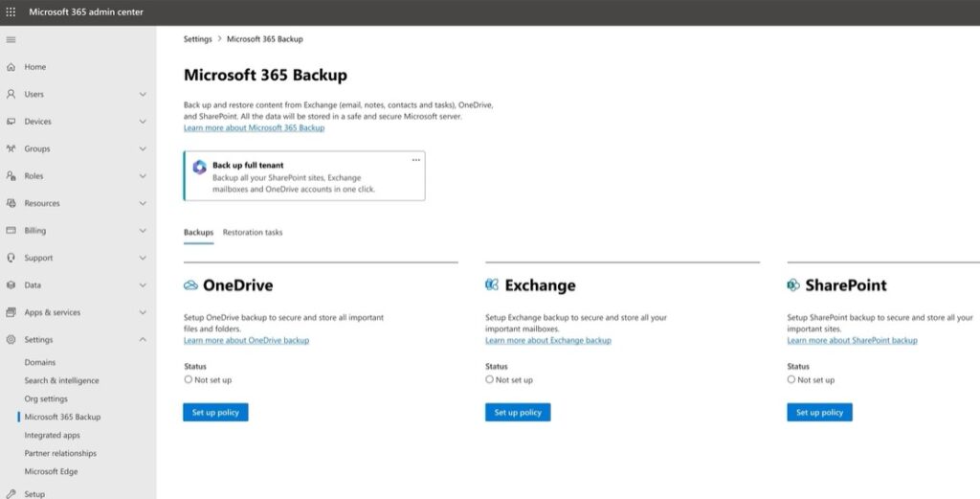
Task: Select Microsoft 365 Backup sidebar item
Action: click(x=62, y=417)
